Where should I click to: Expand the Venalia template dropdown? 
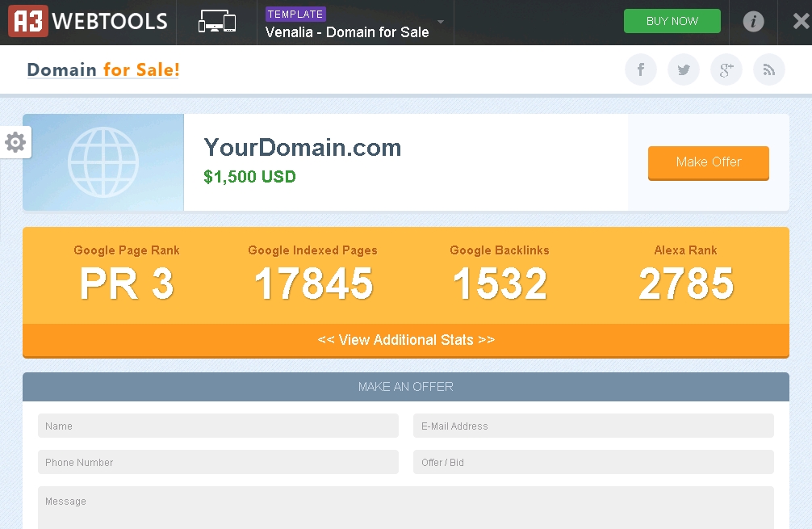coord(441,23)
